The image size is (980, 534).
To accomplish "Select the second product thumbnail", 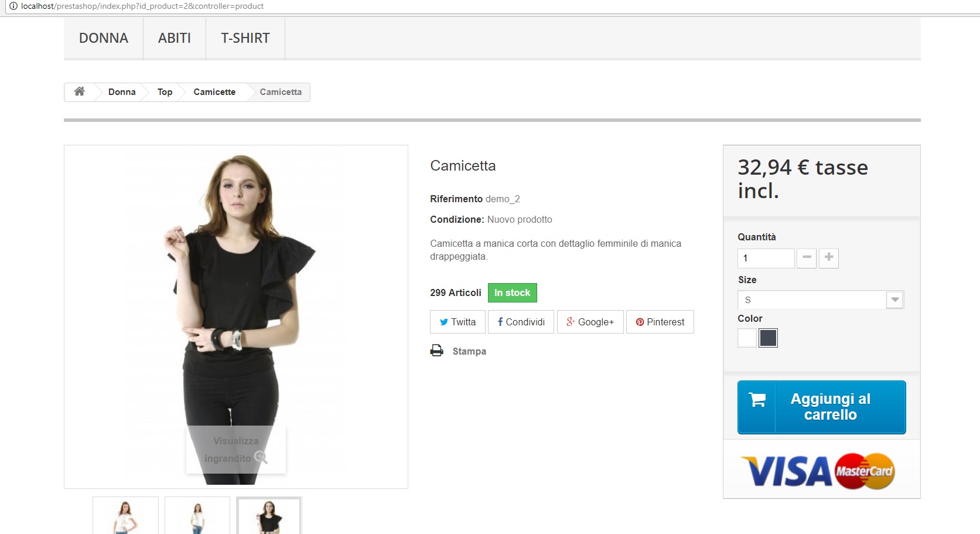I will [197, 516].
